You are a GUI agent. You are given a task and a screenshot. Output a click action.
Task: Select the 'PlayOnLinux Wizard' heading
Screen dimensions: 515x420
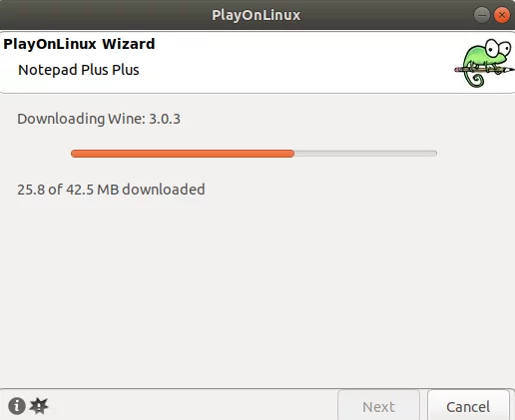point(79,44)
